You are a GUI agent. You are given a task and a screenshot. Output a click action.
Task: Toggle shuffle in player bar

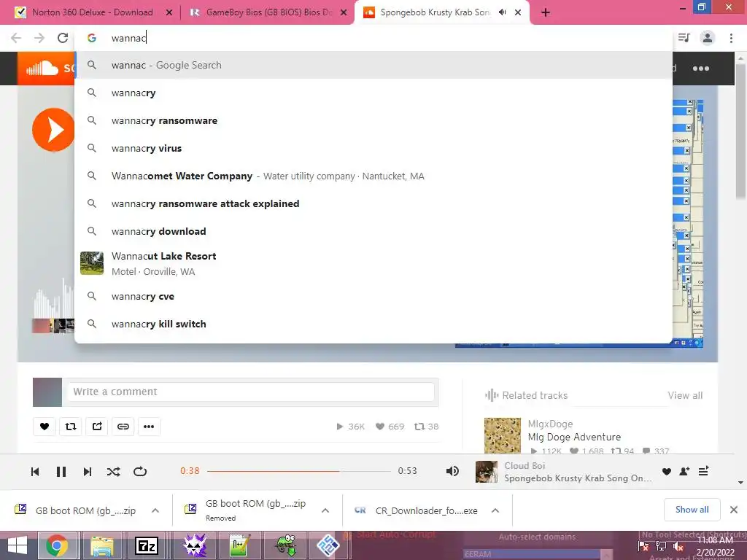[113, 472]
